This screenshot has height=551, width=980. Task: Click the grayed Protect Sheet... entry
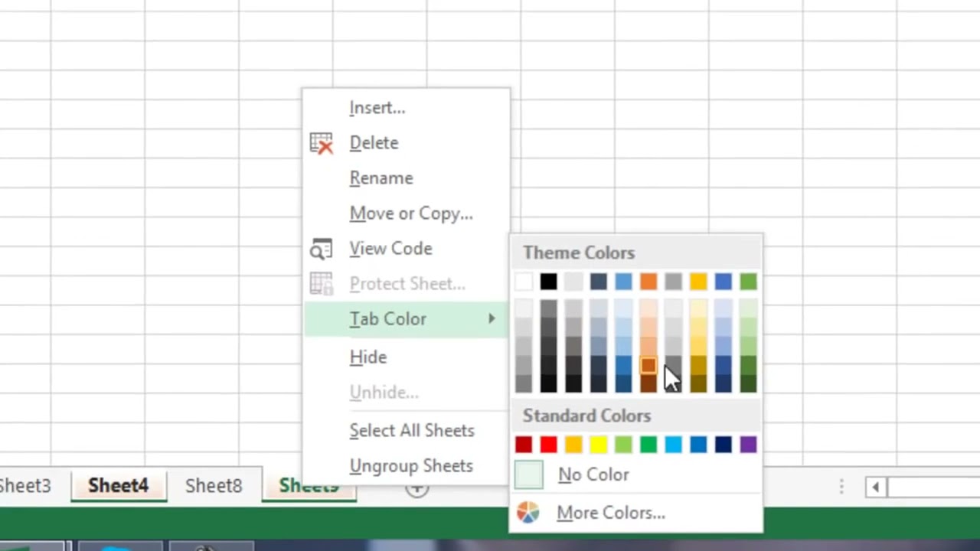(x=407, y=284)
